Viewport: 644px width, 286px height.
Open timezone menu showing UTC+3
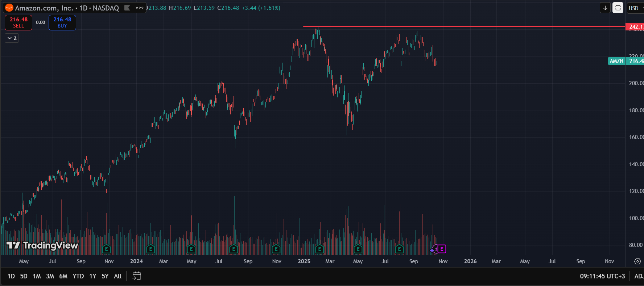click(x=602, y=276)
